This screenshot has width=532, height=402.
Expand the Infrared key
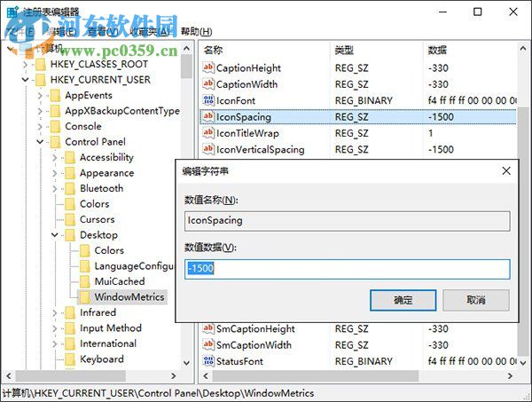pyautogui.click(x=55, y=312)
